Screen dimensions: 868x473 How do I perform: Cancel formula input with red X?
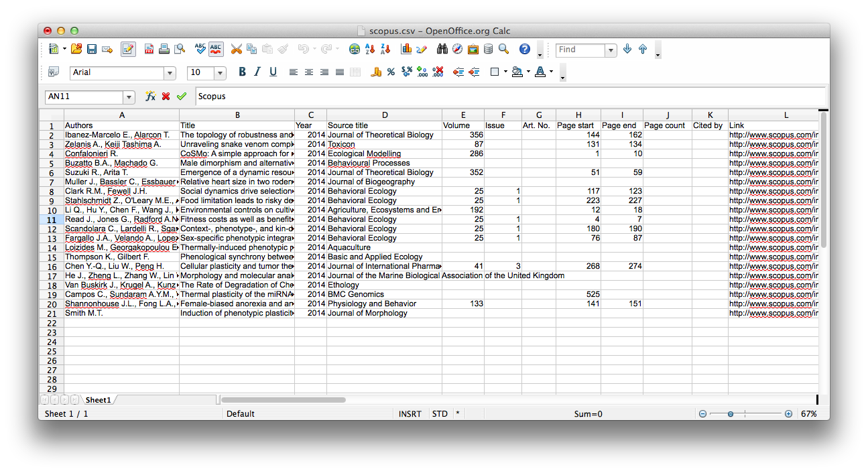coord(166,96)
